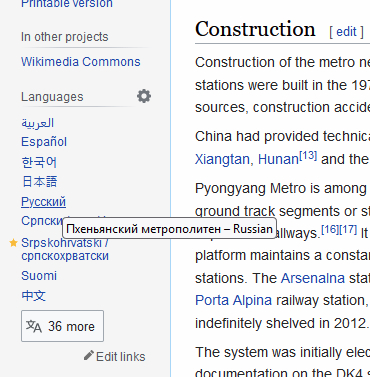Click Edit links under Languages
The width and height of the screenshot is (370, 377).
[x=120, y=357]
